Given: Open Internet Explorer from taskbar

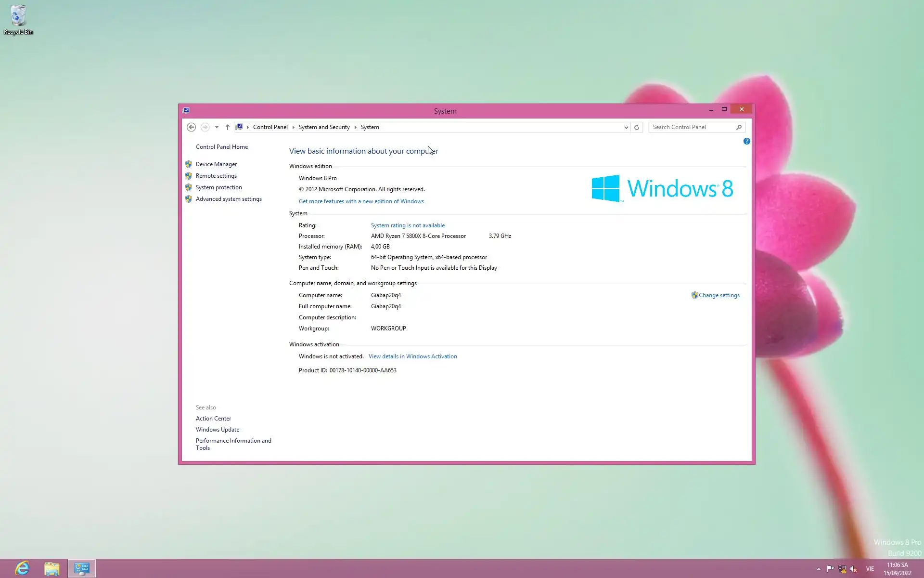Looking at the screenshot, I should pos(22,568).
